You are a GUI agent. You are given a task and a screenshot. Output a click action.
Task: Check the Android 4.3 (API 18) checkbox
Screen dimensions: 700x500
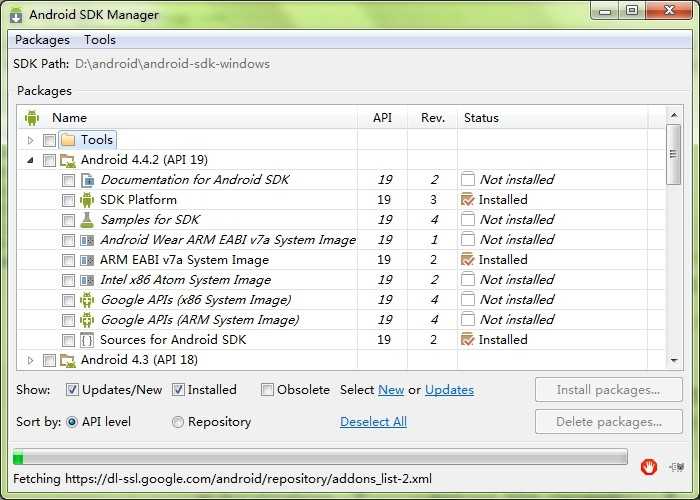coord(49,360)
